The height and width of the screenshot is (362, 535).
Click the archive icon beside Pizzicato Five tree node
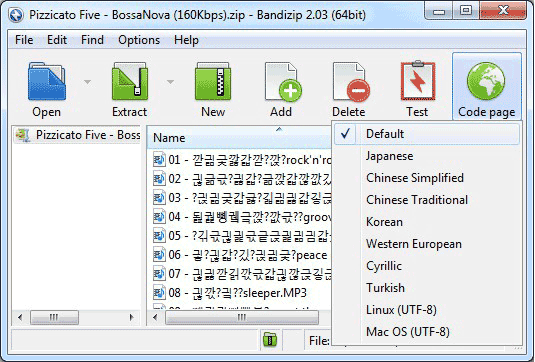tap(23, 135)
